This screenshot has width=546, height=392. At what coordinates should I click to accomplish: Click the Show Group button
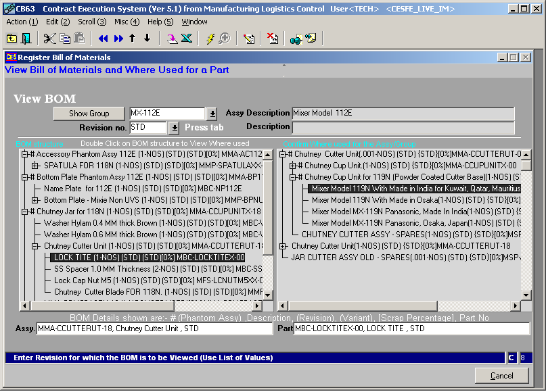pos(89,114)
